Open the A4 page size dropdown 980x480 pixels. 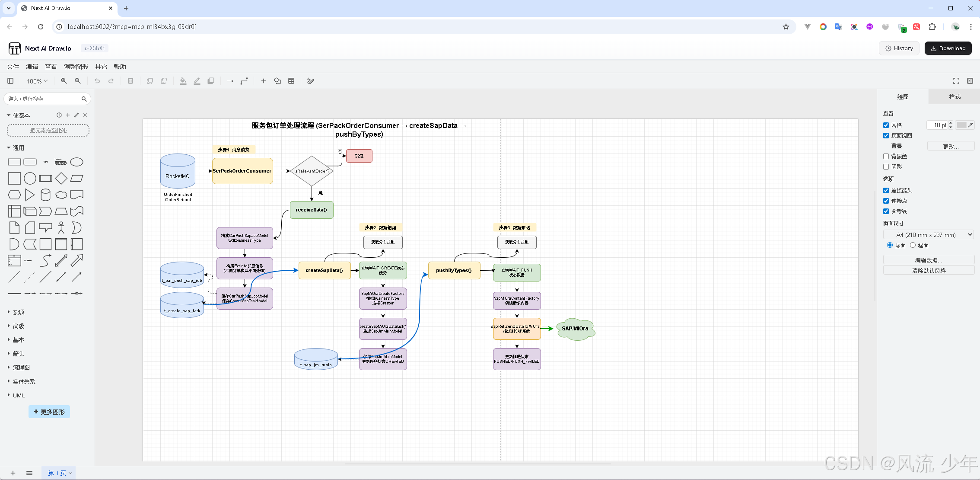click(x=928, y=235)
